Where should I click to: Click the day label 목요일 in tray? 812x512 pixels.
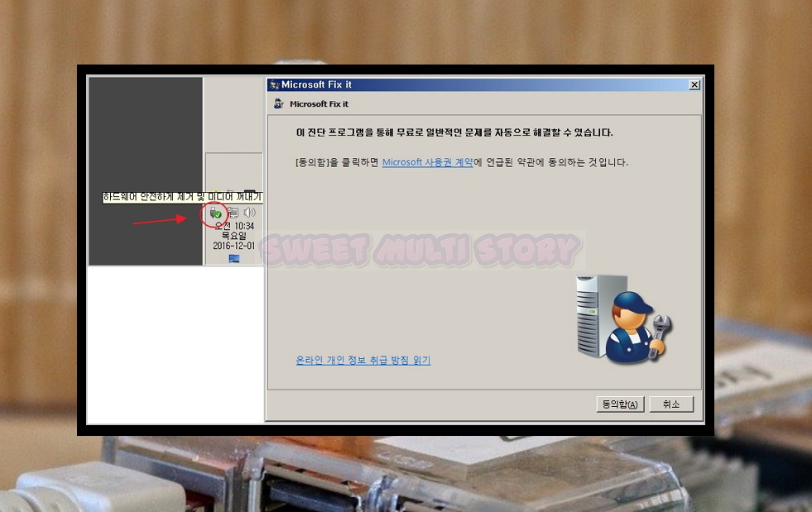[x=234, y=236]
